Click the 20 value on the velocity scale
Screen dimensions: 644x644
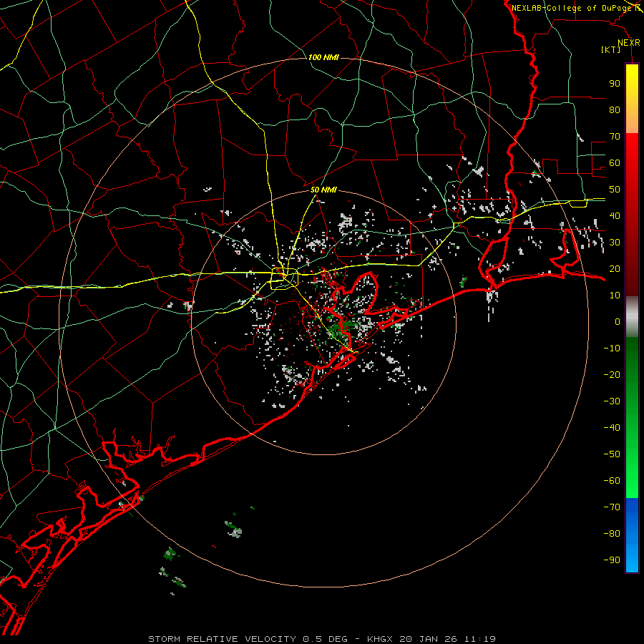point(615,269)
